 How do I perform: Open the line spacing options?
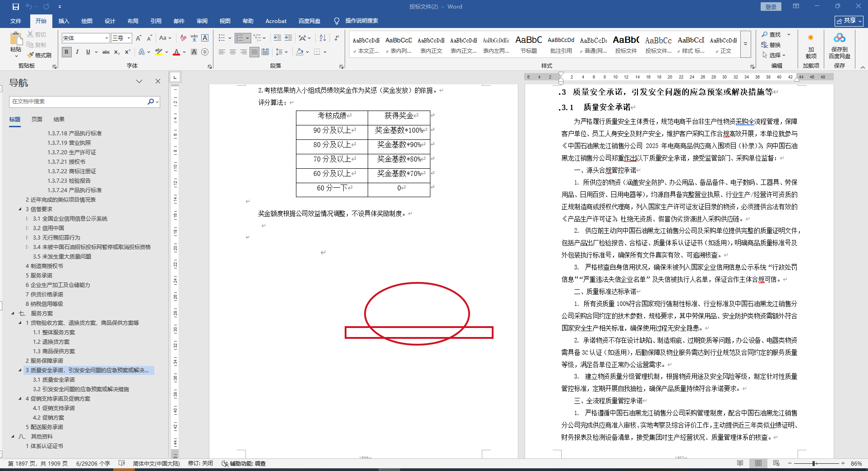click(x=279, y=52)
